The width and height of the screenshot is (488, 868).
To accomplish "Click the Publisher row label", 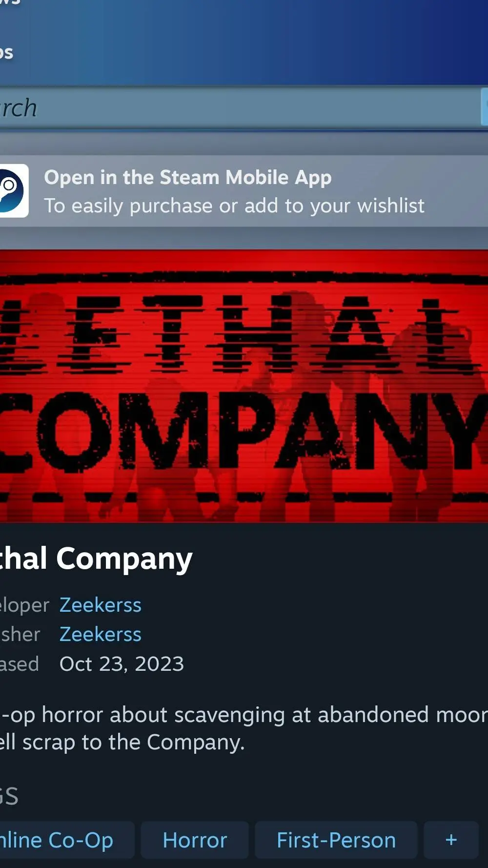I will click(20, 634).
